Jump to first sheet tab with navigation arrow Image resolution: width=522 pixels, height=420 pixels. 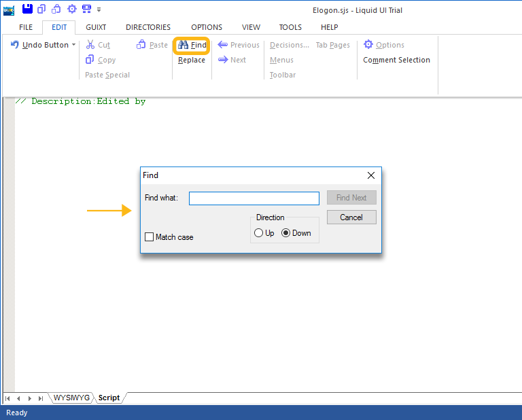[x=8, y=398]
